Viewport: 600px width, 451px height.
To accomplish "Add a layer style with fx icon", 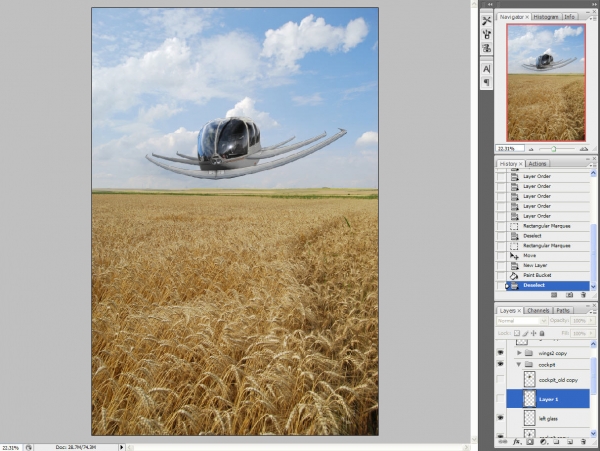I will click(517, 442).
